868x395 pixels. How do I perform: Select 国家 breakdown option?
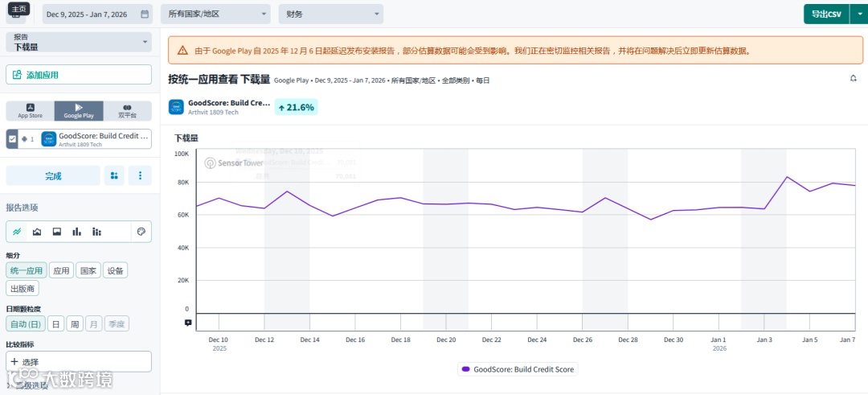88,270
